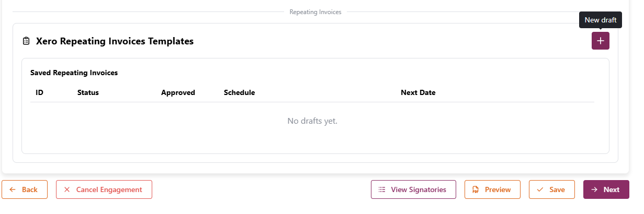Click the clipboard icon beside Xero Repeating Invoices title
Viewport: 644px width, 214px height.
click(x=26, y=41)
